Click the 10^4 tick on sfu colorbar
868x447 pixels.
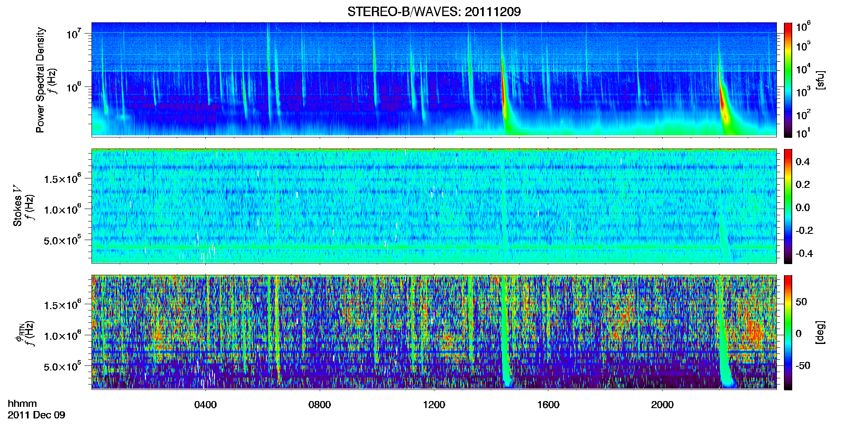[x=803, y=69]
